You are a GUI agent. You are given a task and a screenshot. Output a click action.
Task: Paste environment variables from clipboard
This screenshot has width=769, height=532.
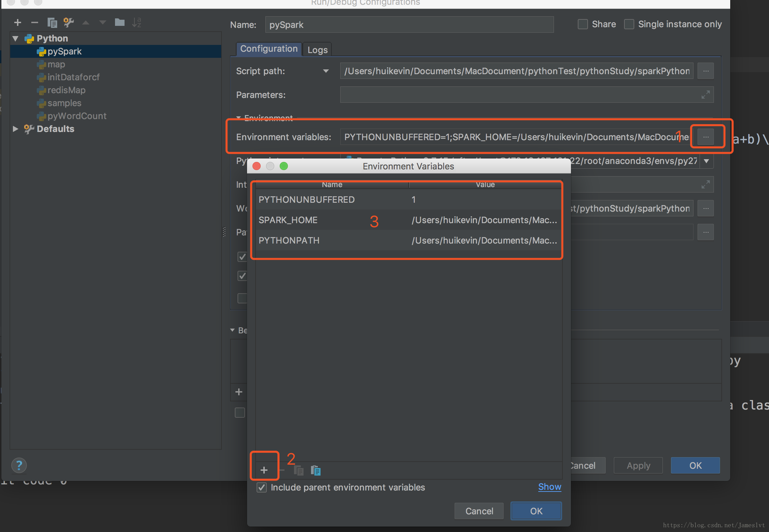pos(316,470)
